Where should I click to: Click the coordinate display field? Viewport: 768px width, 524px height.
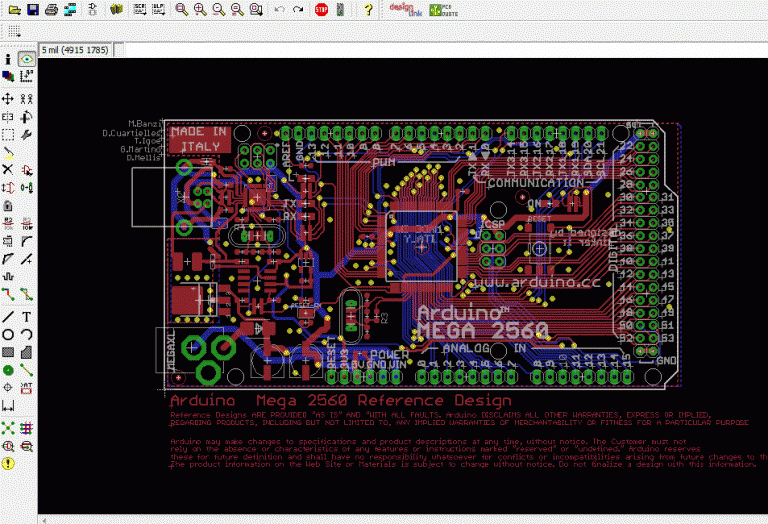[75, 50]
